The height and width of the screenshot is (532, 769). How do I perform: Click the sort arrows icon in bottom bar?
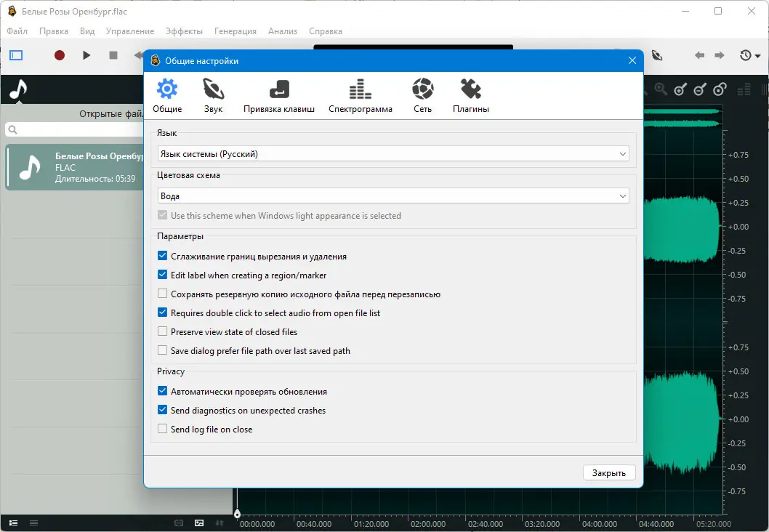220,523
